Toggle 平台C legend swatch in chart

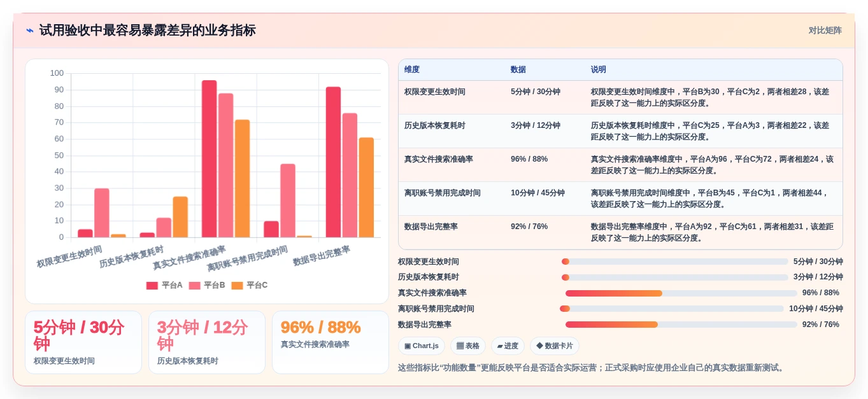point(237,286)
